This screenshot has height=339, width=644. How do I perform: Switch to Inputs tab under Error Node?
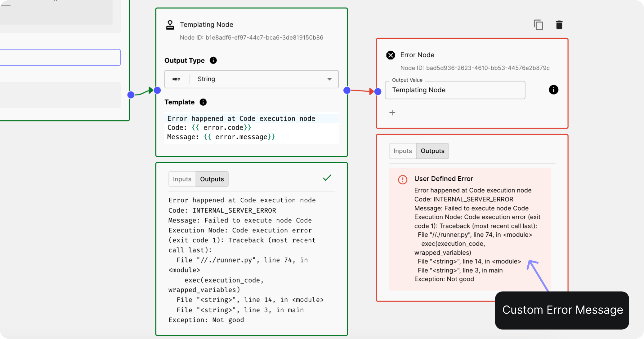(x=403, y=151)
